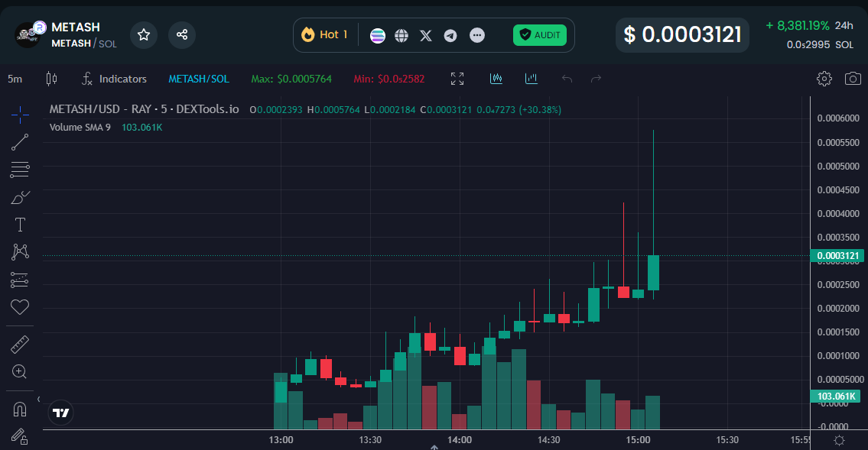868x450 pixels.
Task: Select the Fibonacci retracement tool
Action: (x=20, y=169)
